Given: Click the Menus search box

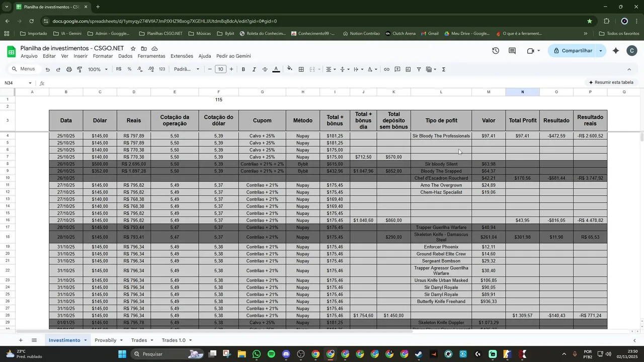Looking at the screenshot, I should tap(24, 69).
